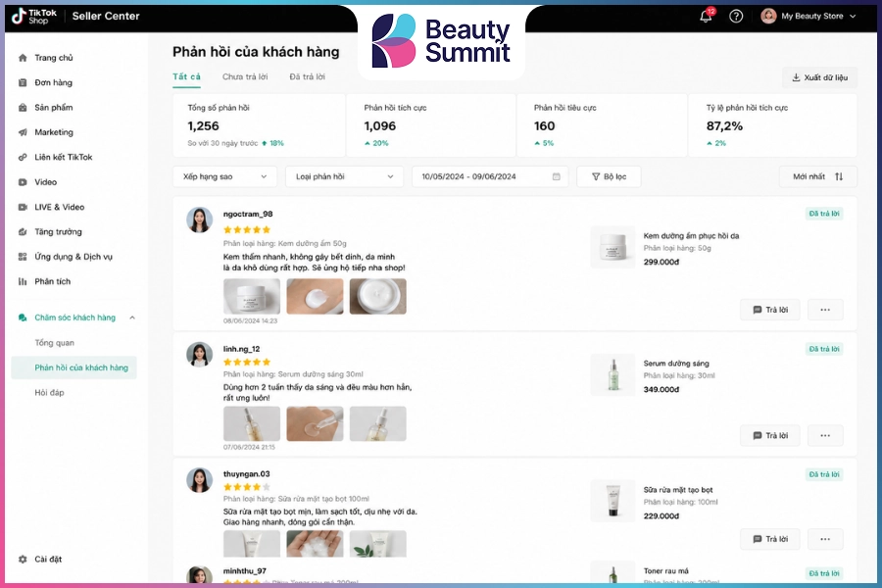The height and width of the screenshot is (588, 882).
Task: Open Phân tích menu item
Action: 52,281
